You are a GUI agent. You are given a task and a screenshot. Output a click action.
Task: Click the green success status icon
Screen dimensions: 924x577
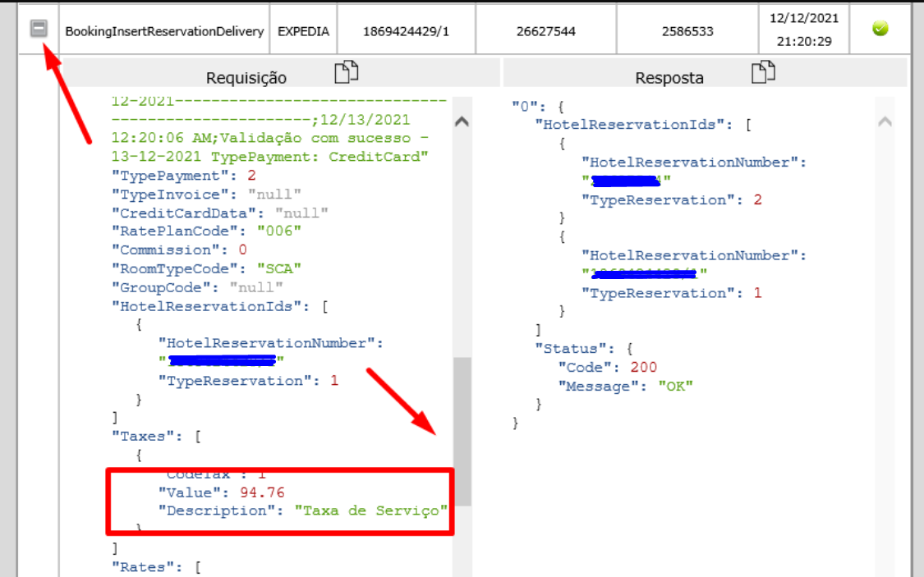(x=880, y=28)
